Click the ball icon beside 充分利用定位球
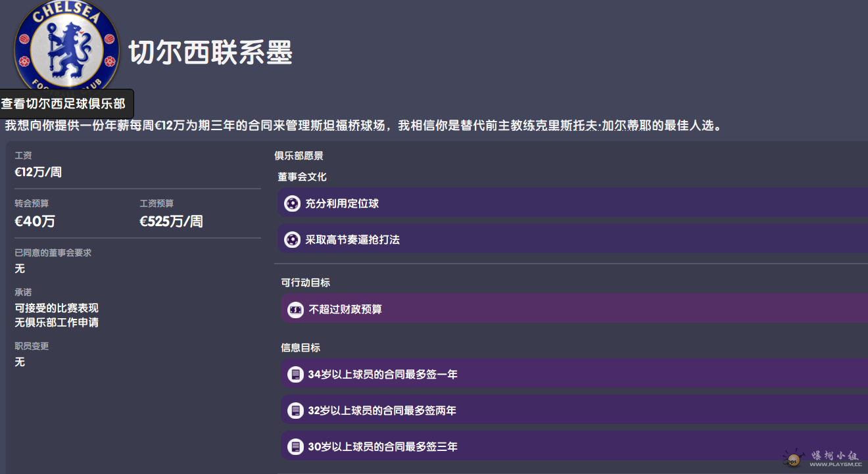Viewport: 868px width, 474px height. pyautogui.click(x=292, y=204)
